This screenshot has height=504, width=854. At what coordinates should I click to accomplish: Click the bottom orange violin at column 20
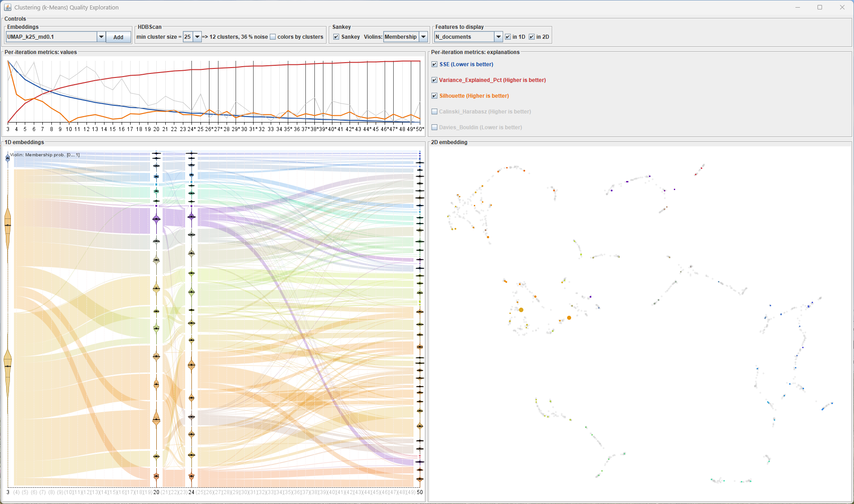[156, 476]
